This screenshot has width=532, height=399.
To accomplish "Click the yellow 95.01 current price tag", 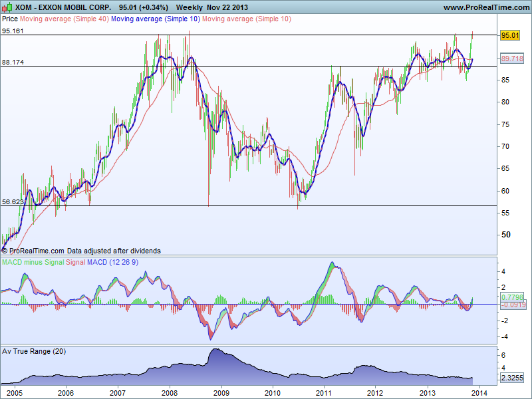I will pyautogui.click(x=510, y=35).
